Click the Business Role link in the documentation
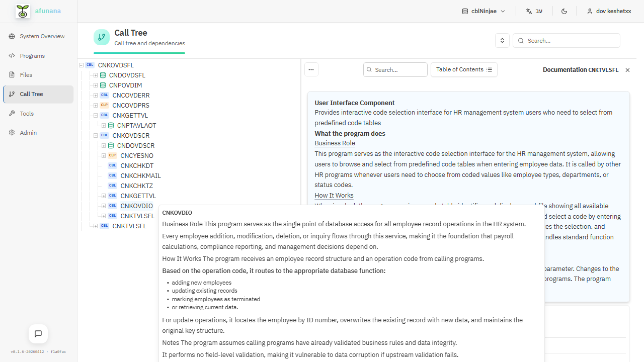 point(334,143)
